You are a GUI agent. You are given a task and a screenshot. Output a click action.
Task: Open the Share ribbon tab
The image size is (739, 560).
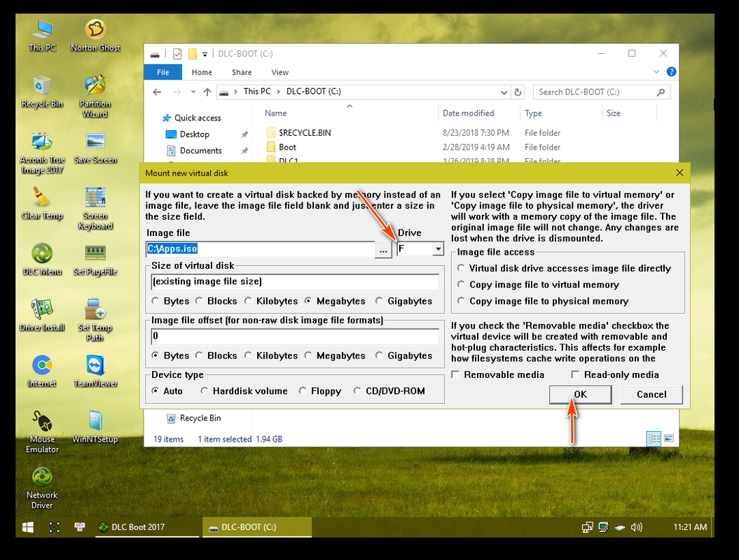click(x=242, y=72)
